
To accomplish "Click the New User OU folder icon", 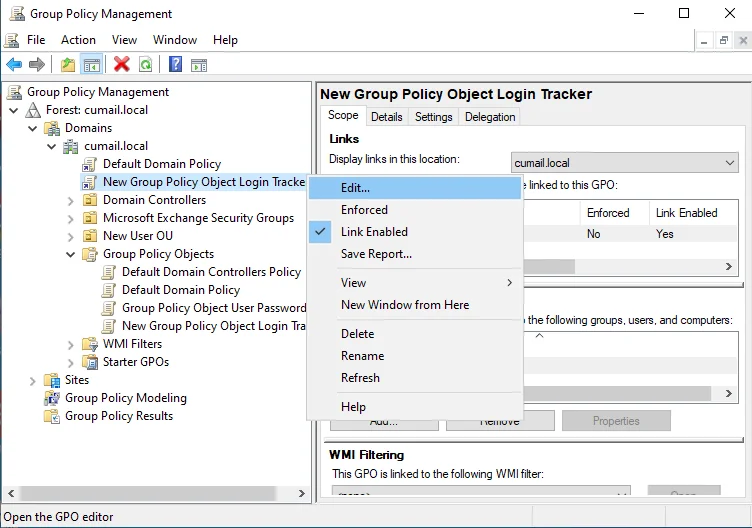I will (x=90, y=236).
